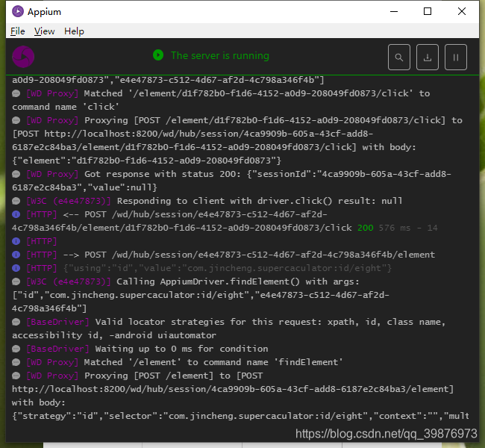Minimize the Appium window

[394, 12]
